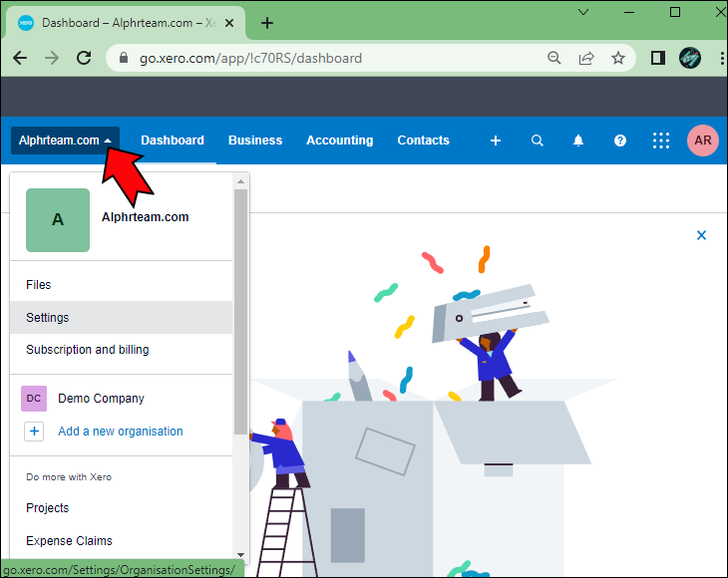Open Xero notifications bell
Viewport: 728px width, 578px height.
(578, 141)
